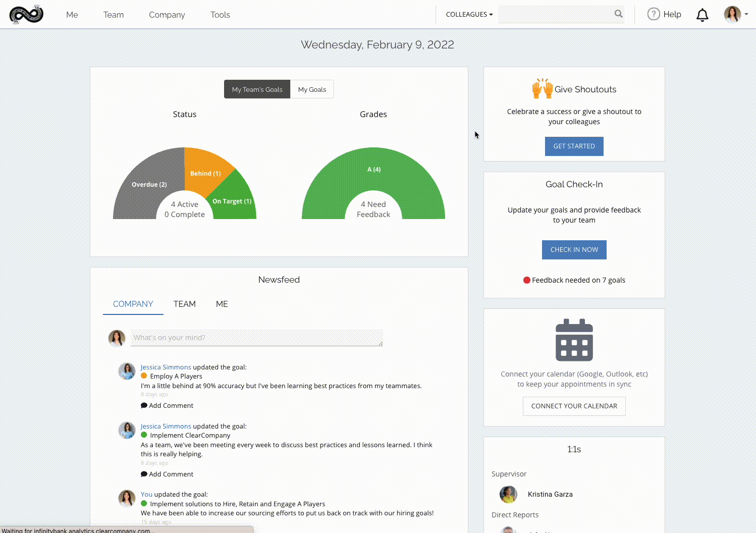Open the notifications bell
The image size is (756, 533).
702,15
